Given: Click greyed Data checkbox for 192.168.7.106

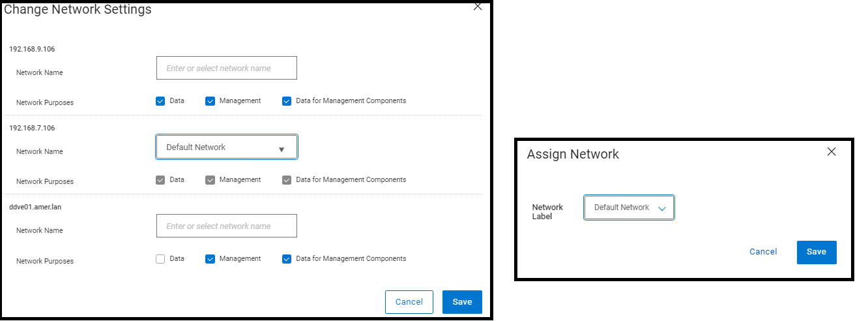Looking at the screenshot, I should coord(160,180).
